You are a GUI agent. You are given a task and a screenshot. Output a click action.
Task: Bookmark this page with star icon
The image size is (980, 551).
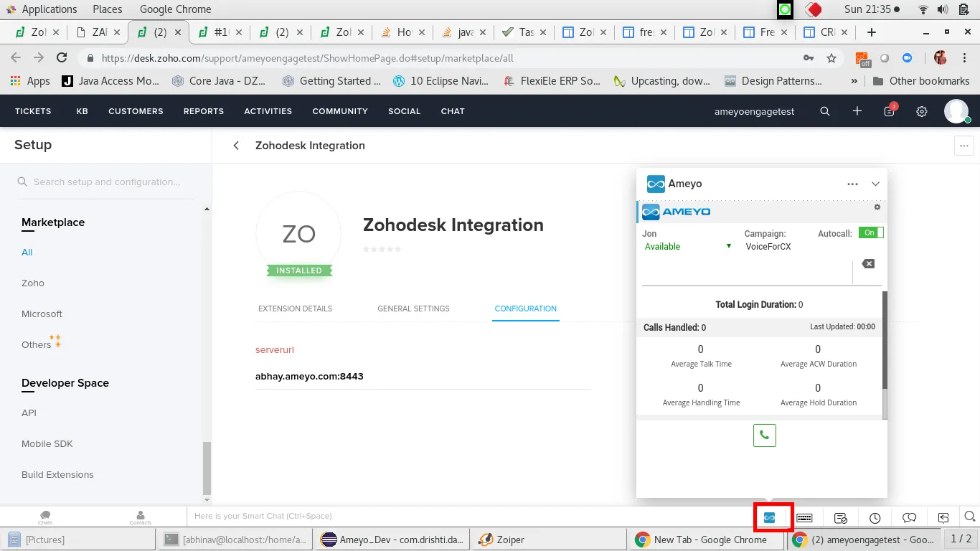[x=831, y=58]
